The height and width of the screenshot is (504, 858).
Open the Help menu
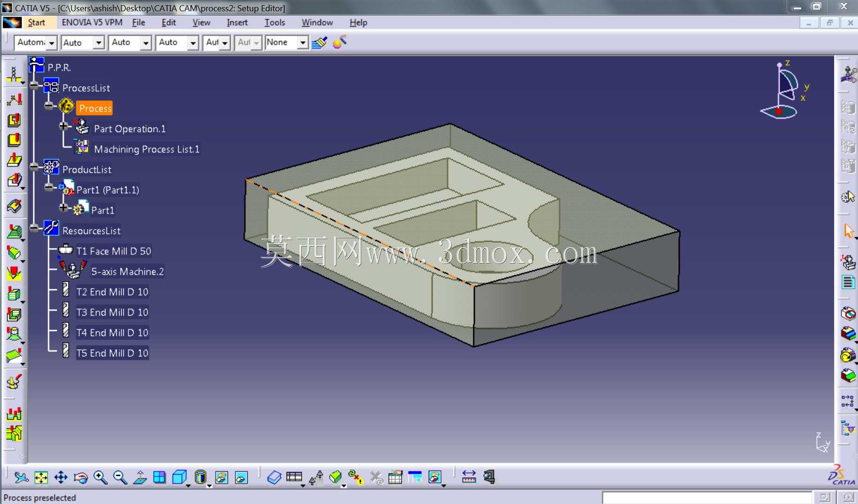(358, 23)
